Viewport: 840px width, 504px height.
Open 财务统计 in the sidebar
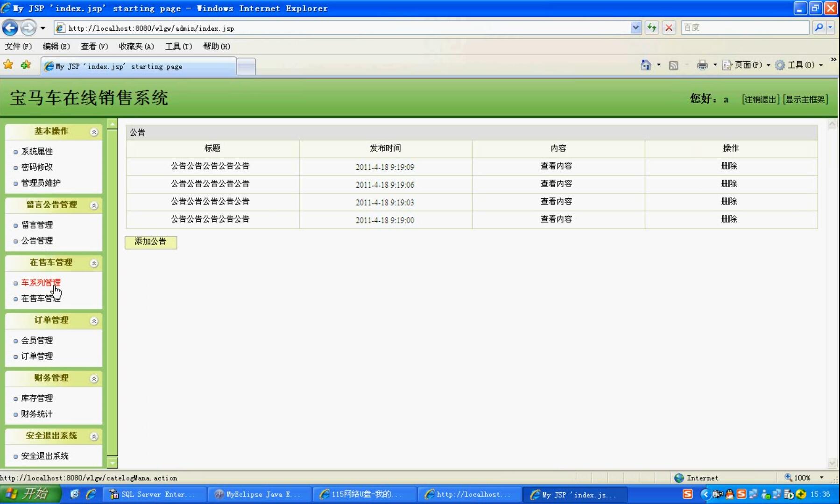click(37, 414)
